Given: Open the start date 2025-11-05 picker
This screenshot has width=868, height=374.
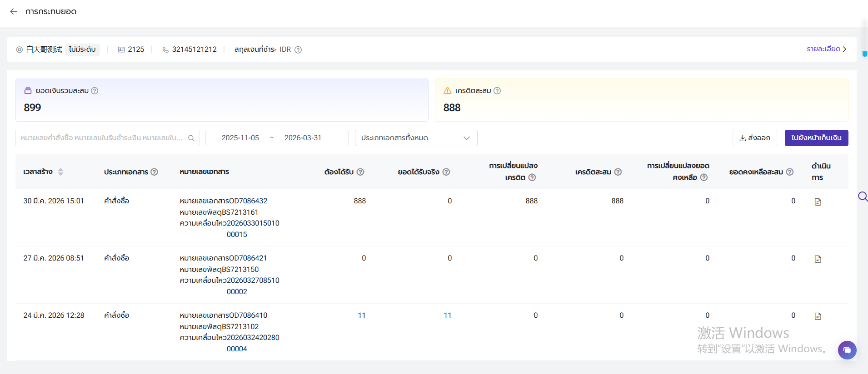Looking at the screenshot, I should (x=240, y=138).
